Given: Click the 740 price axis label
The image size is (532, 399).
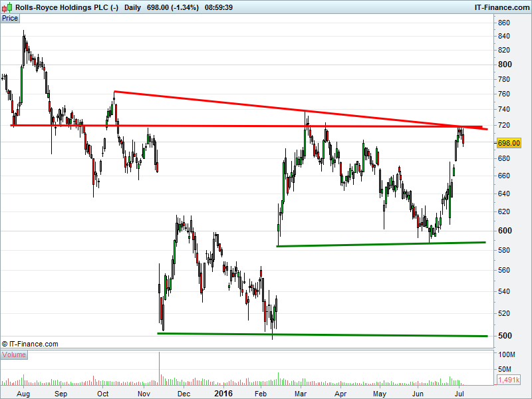Looking at the screenshot, I should (504, 109).
